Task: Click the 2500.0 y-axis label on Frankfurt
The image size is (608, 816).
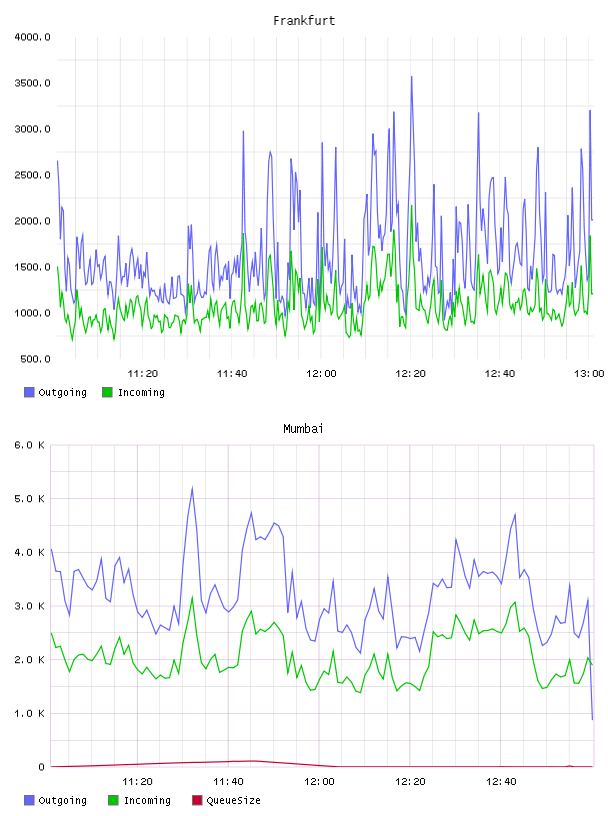Action: [32, 175]
